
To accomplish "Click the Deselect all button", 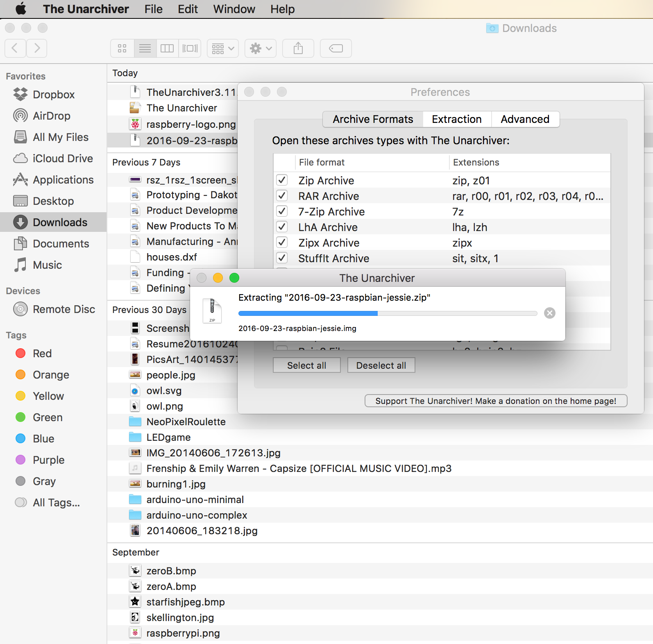I will [381, 365].
